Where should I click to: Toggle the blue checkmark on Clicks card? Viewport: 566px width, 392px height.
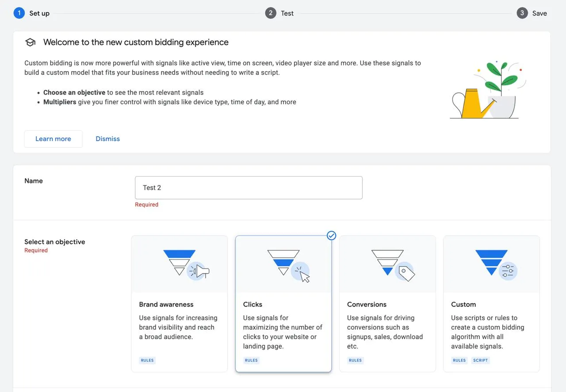(x=331, y=236)
